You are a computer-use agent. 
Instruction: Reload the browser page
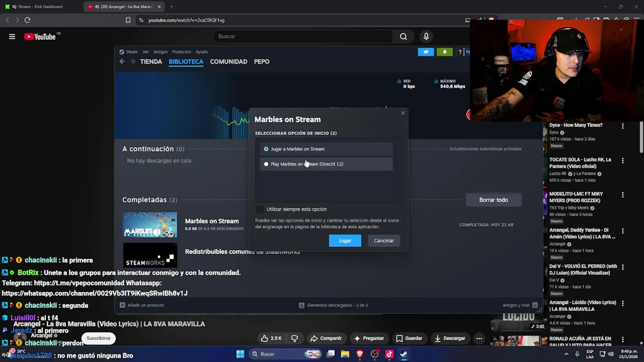27,20
